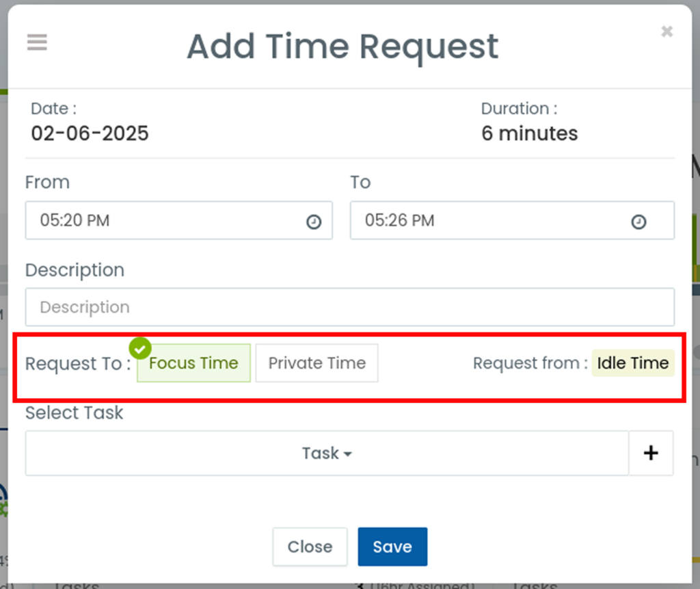The height and width of the screenshot is (589, 700).
Task: Click the Close button
Action: click(x=310, y=547)
